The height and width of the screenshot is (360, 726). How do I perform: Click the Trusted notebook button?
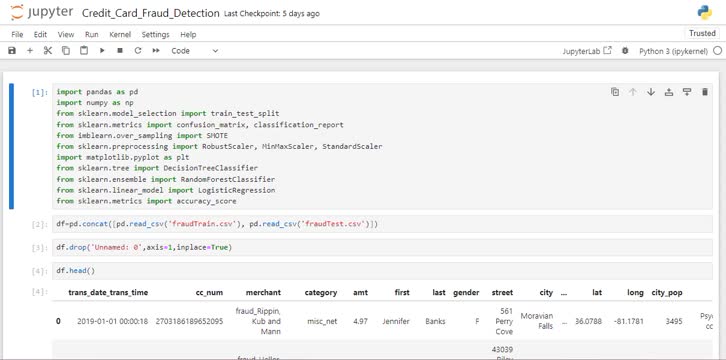(702, 33)
